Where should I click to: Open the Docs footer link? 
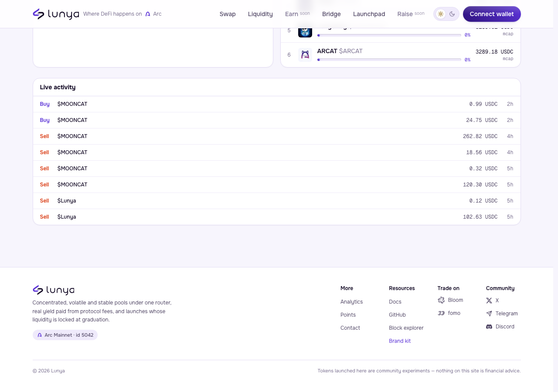click(x=395, y=302)
